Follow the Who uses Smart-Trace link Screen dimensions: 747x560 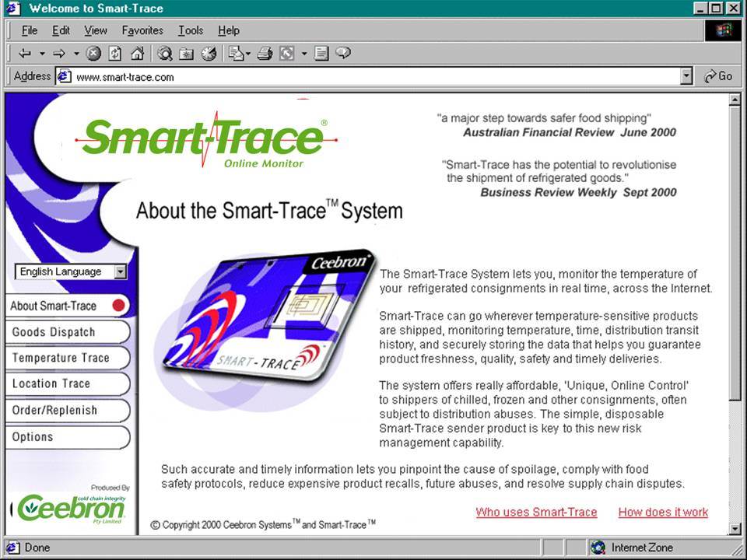tap(536, 512)
